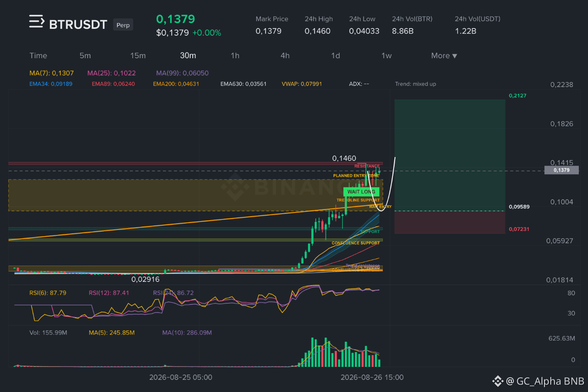
Task: Click the current price tag 0,1379 on axis
Action: [x=561, y=170]
